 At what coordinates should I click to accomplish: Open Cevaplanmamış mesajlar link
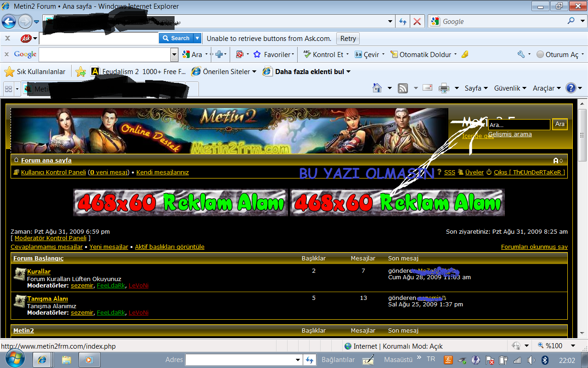pyautogui.click(x=47, y=247)
